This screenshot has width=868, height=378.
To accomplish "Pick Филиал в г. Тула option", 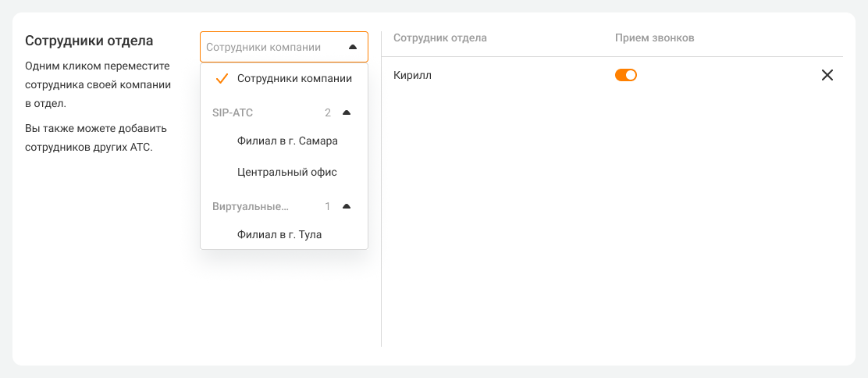I will 279,234.
